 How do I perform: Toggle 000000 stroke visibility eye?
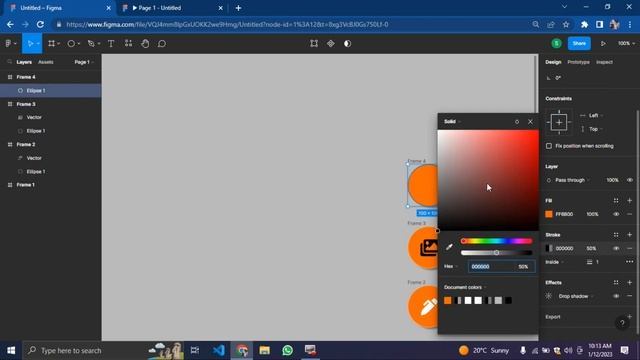tap(616, 248)
